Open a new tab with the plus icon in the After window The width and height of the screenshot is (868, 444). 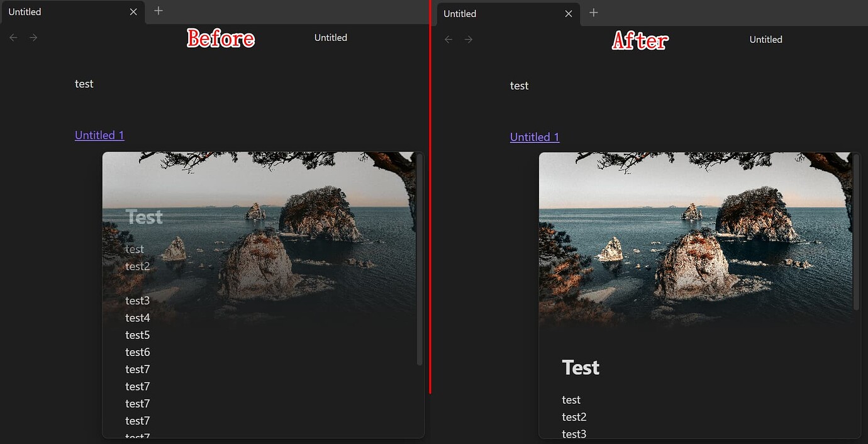coord(593,13)
